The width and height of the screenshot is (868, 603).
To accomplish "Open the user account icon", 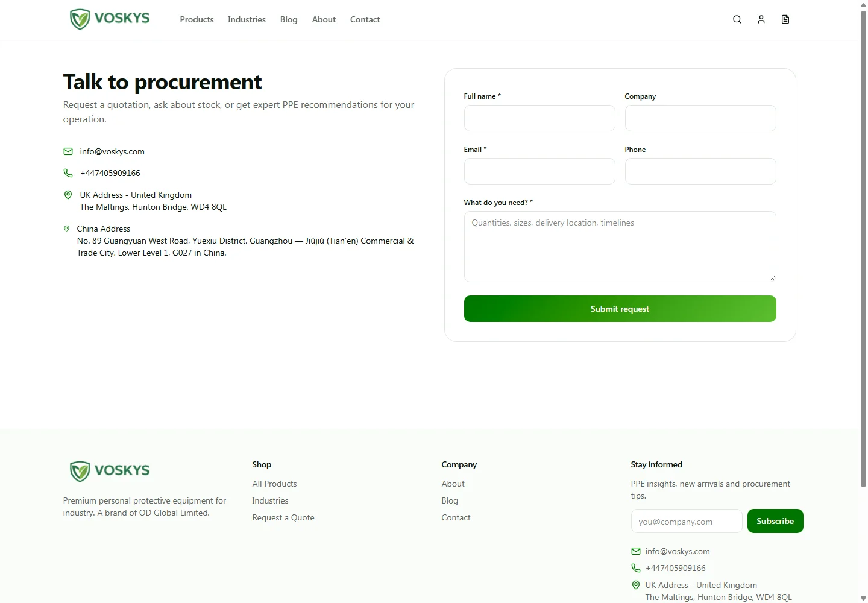I will pos(761,19).
